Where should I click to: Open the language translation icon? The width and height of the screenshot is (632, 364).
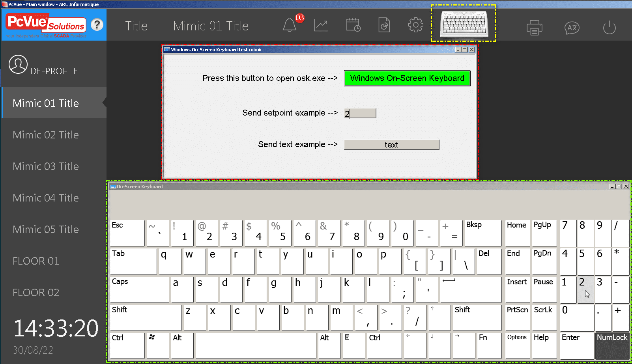pyautogui.click(x=572, y=28)
